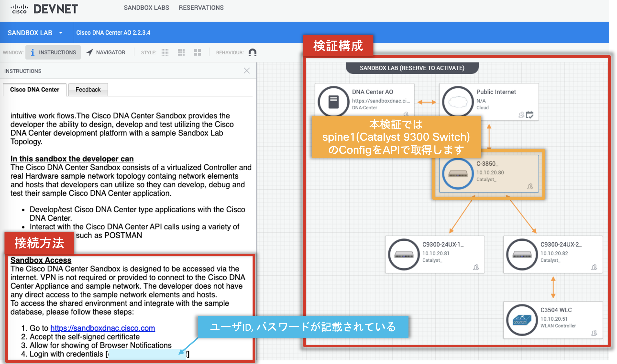Select the large grid style icon
This screenshot has width=617, height=364.
coord(197,52)
